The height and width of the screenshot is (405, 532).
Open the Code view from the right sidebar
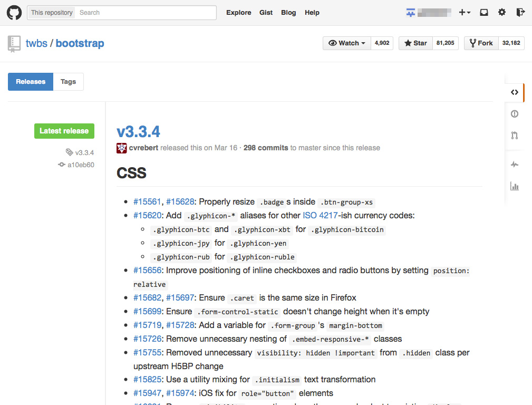pos(514,92)
